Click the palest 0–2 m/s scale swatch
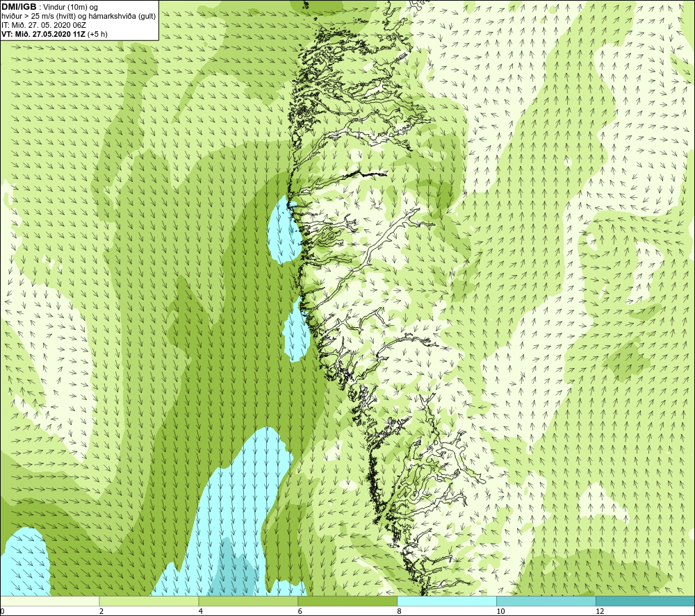 point(49,601)
